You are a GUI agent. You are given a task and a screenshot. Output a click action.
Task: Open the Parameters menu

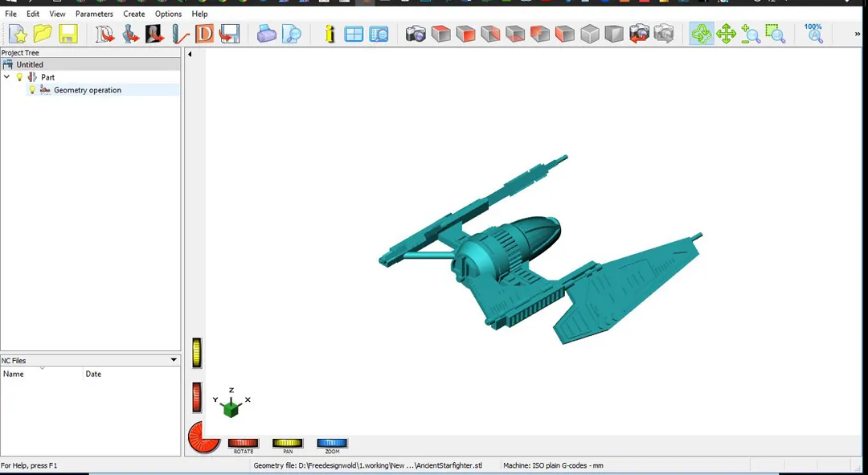94,14
